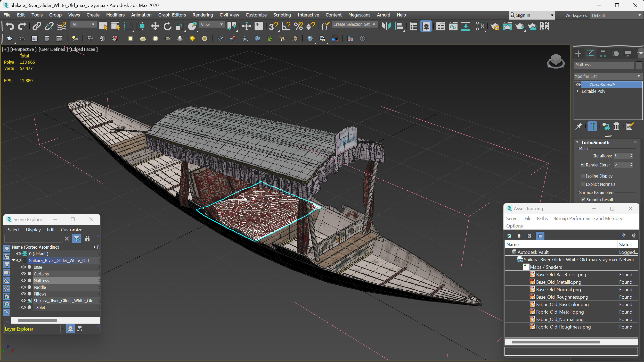Image resolution: width=644 pixels, height=362 pixels.
Task: Open Configure Modifier Sets icon
Action: pos(630,126)
